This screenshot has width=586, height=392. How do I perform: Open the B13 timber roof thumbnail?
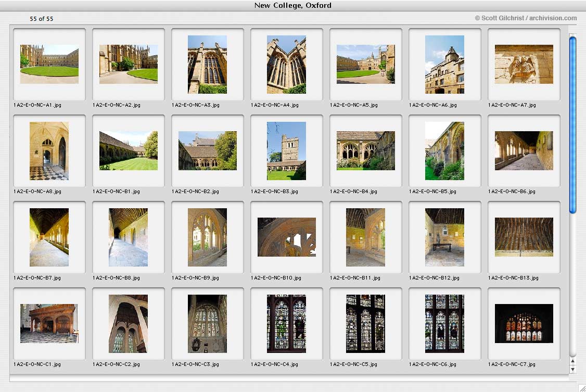pos(524,237)
